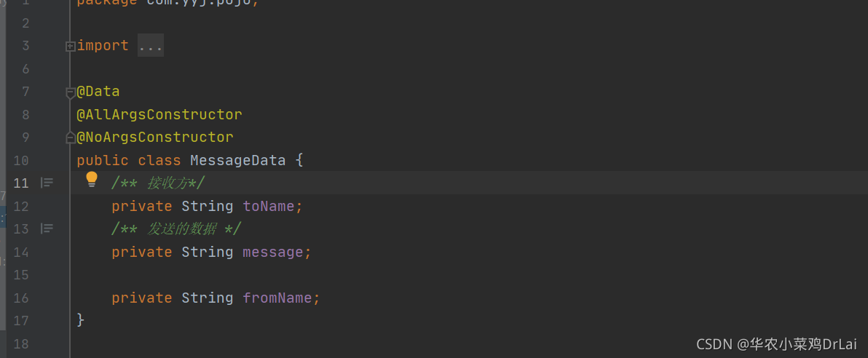Click the String type on line 14
This screenshot has width=868, height=358.
click(207, 252)
